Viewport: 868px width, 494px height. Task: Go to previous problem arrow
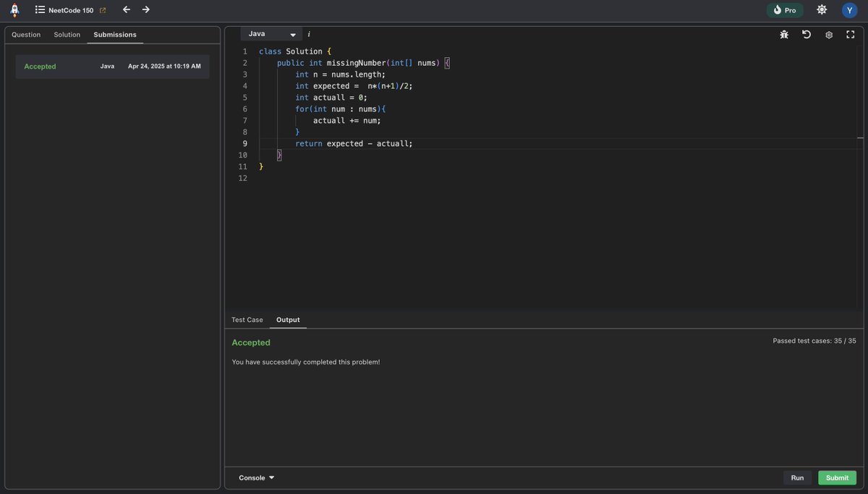[127, 9]
